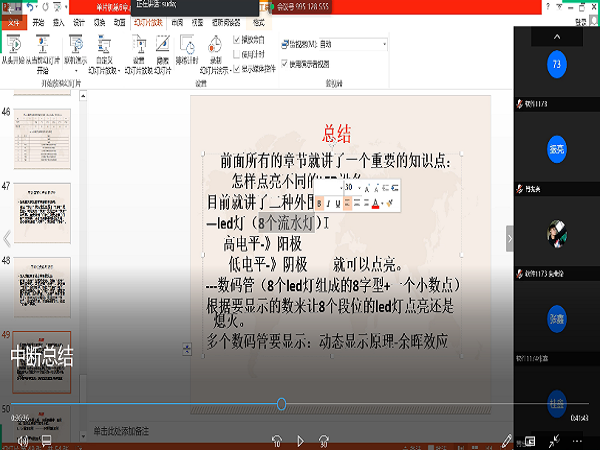Click the format painter icon in mini toolbar
Screen dimensions: 600x450
pyautogui.click(x=390, y=203)
